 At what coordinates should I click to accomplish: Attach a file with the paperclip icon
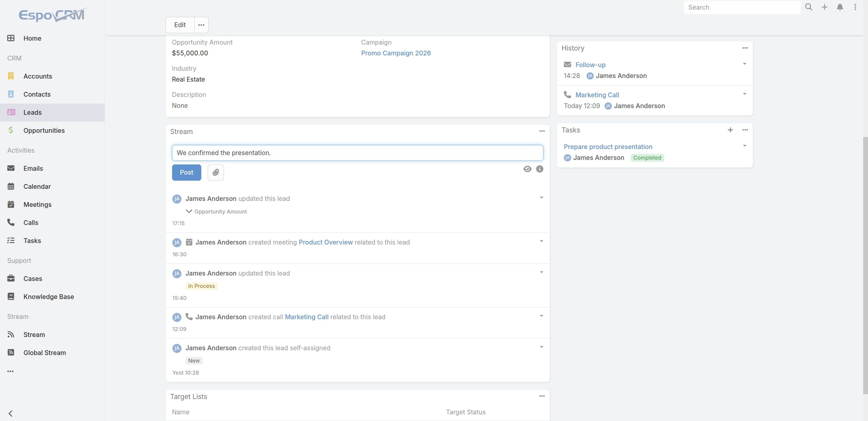216,173
